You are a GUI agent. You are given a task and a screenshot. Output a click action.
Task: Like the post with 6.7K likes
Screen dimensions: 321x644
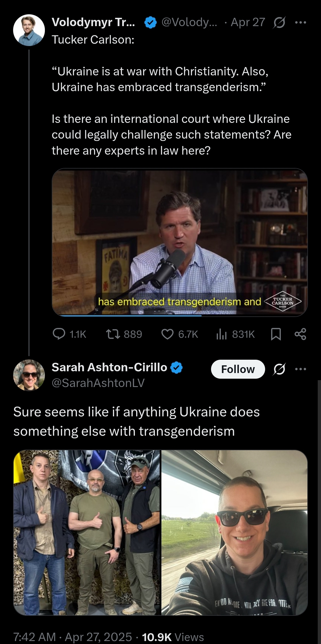tap(167, 334)
